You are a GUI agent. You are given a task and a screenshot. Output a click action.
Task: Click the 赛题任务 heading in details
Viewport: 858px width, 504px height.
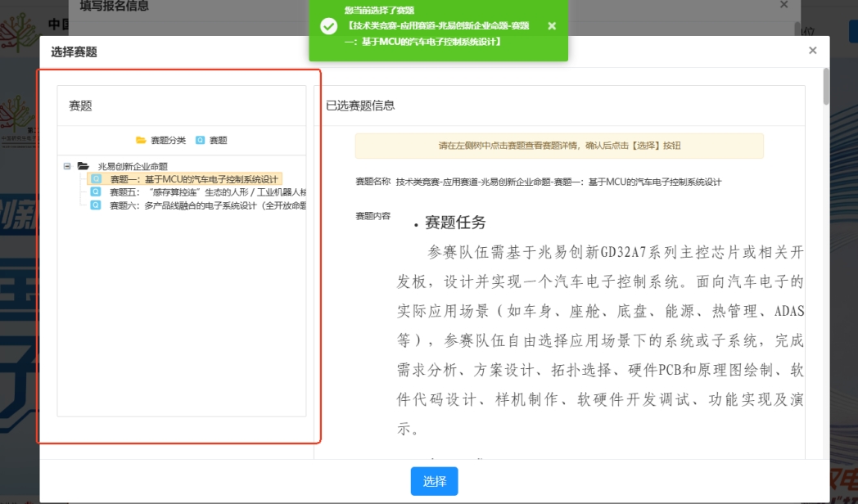tap(455, 223)
